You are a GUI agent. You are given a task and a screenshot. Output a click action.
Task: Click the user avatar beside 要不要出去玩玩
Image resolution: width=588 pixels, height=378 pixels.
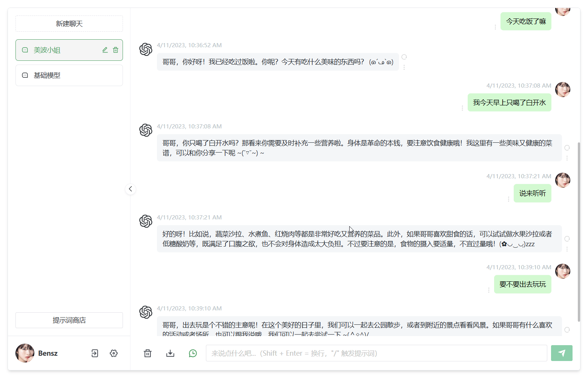(563, 271)
